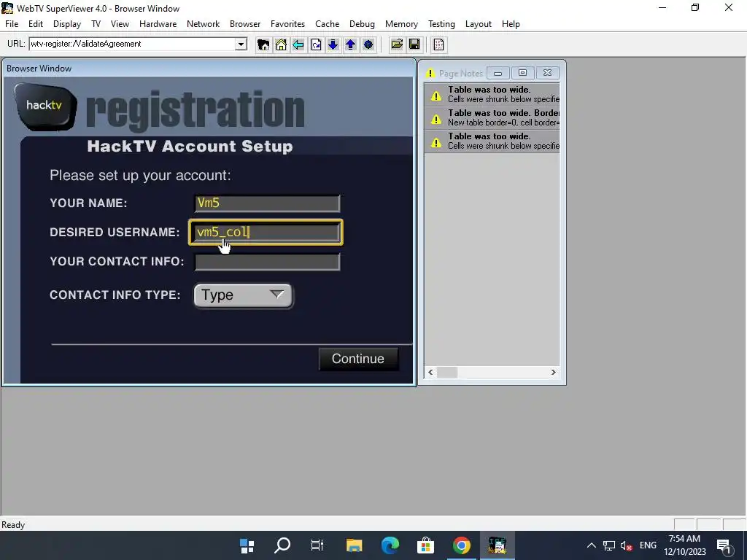
Task: Open the TV menu
Action: click(x=96, y=24)
